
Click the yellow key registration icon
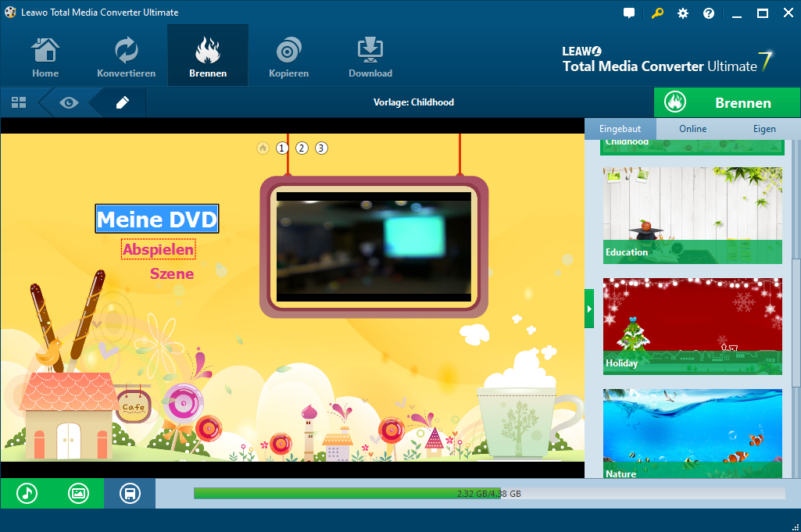[x=657, y=13]
